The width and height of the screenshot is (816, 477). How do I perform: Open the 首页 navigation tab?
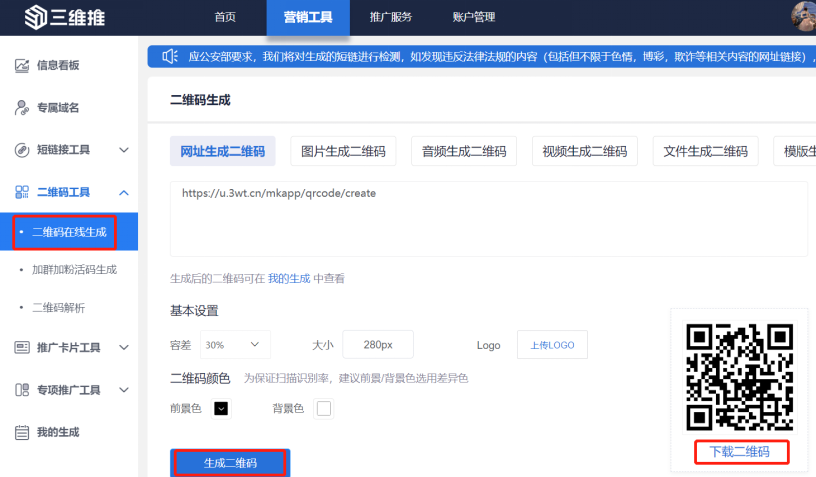pyautogui.click(x=225, y=17)
